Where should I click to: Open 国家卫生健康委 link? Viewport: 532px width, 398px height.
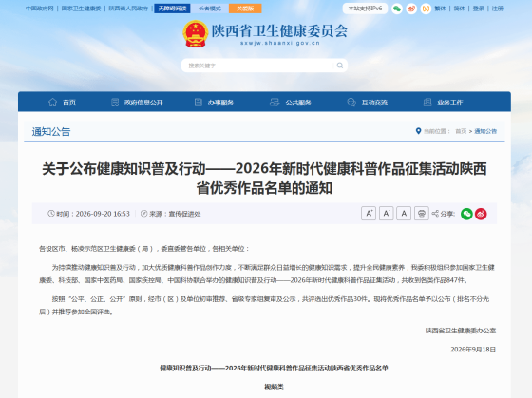(81, 9)
